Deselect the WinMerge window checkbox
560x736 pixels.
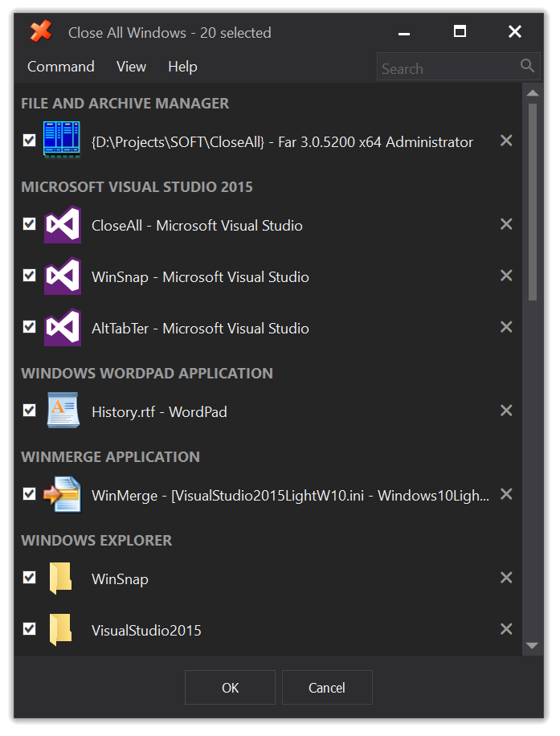pyautogui.click(x=30, y=494)
